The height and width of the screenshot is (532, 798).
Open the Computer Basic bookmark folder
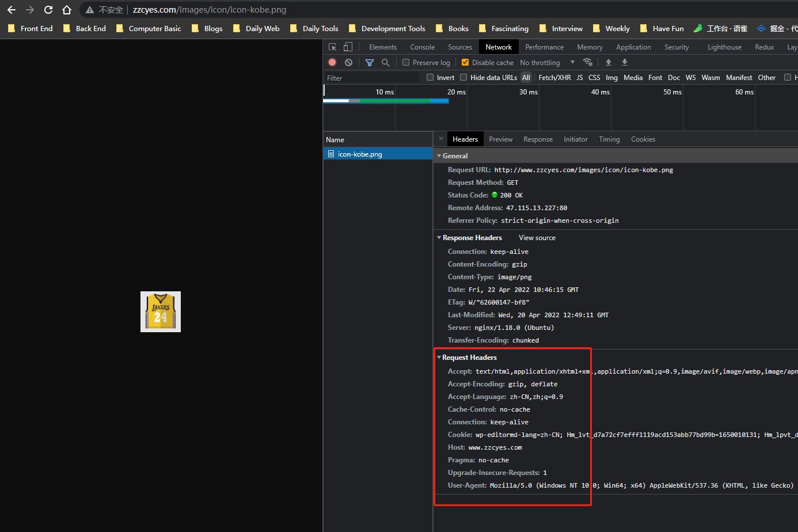(x=149, y=28)
